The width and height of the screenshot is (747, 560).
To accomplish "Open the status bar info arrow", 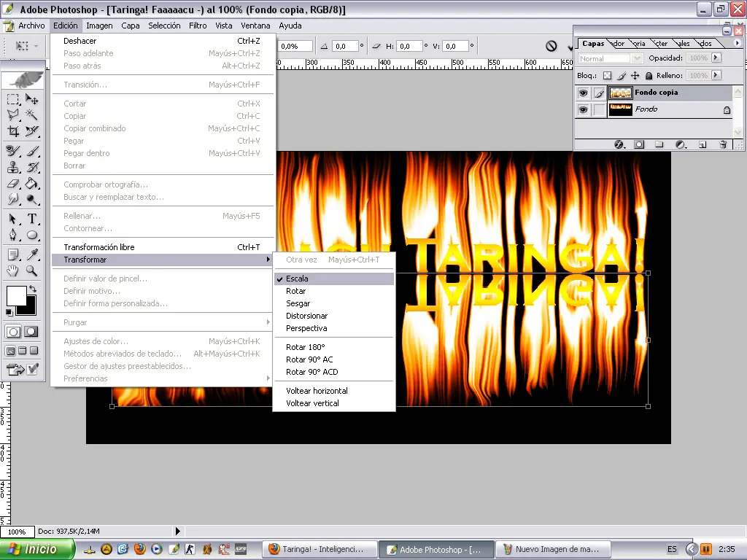I will point(177,531).
